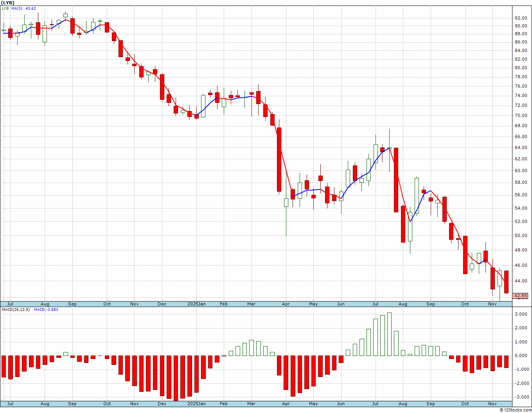Select Feb on the price chart date axis
Screen dimensions: 532x413
(224, 304)
